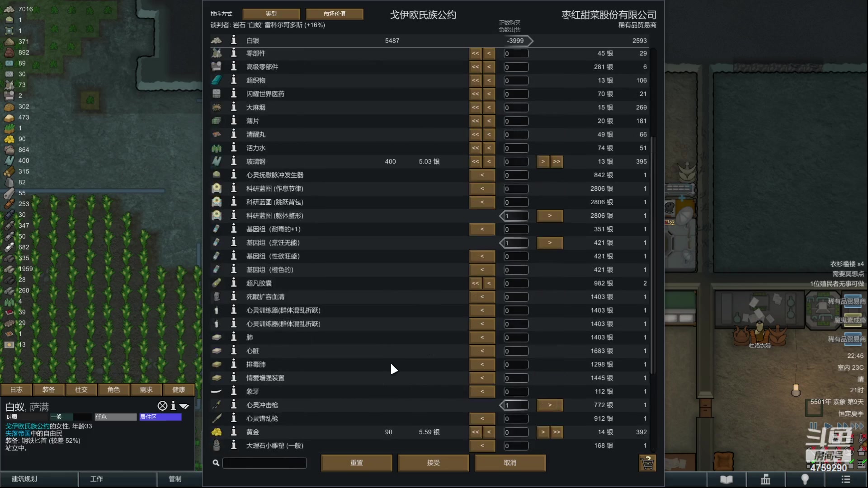This screenshot has width=868, height=488.
Task: Buy 心灵抚慰脉冲发生器 with < button
Action: [x=482, y=175]
